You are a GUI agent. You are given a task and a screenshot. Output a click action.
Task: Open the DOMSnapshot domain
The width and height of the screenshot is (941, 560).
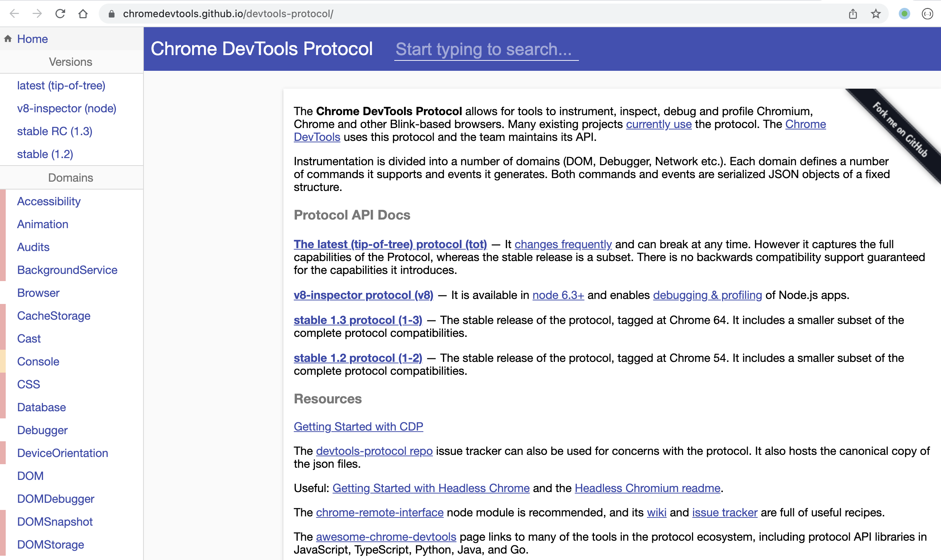tap(55, 521)
